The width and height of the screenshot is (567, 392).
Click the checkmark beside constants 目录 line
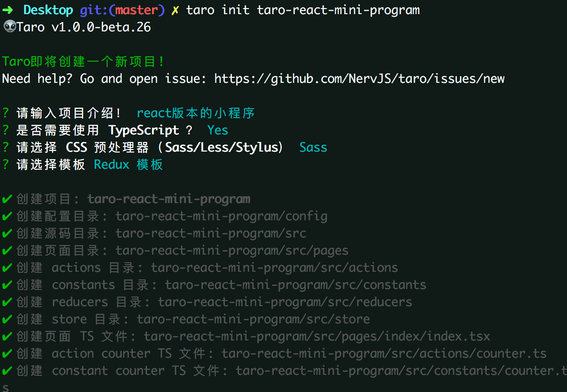click(x=7, y=285)
